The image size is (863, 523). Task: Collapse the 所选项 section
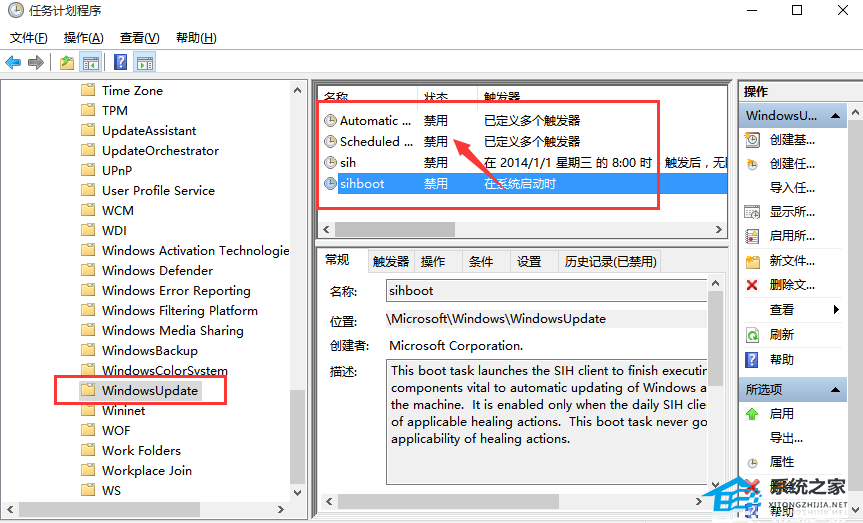pyautogui.click(x=835, y=390)
